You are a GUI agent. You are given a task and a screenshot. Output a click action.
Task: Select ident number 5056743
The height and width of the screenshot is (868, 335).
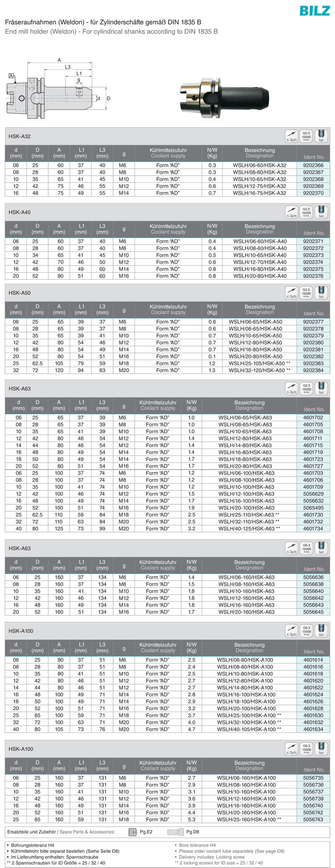[x=313, y=819]
